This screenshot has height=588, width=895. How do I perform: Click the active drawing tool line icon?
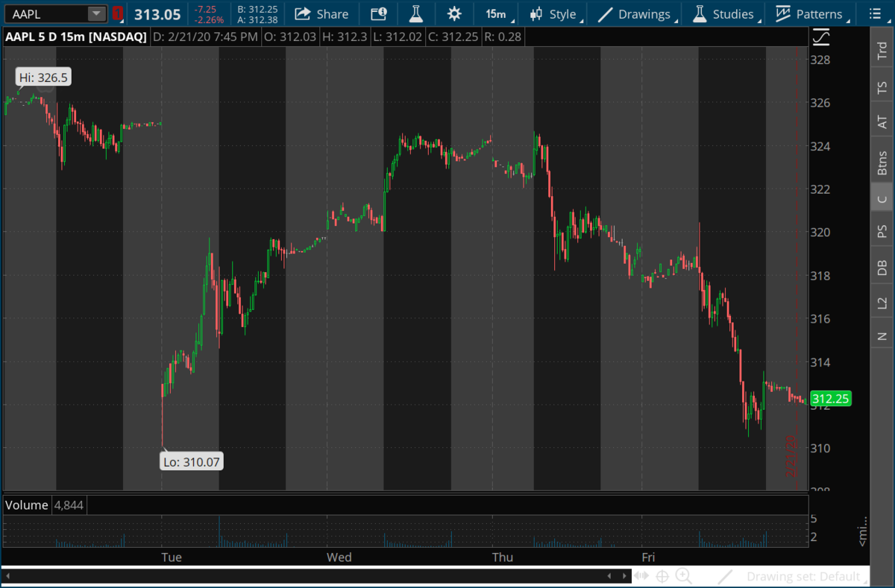[724, 576]
